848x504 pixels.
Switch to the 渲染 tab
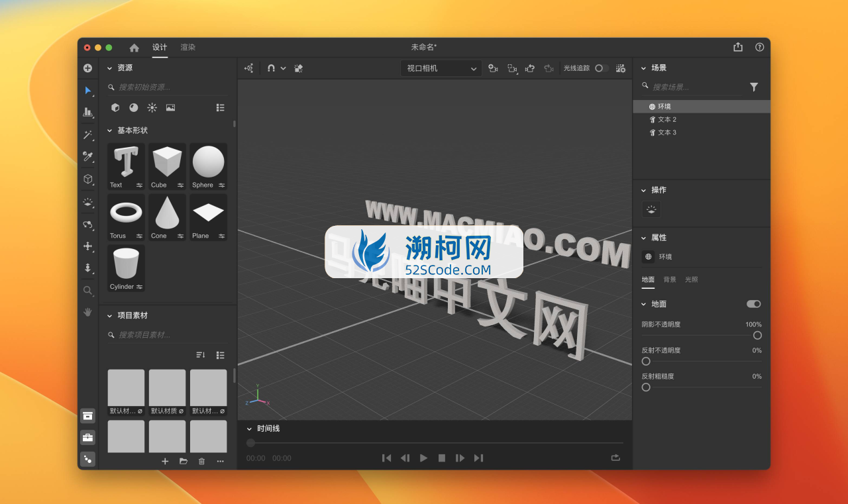tap(188, 48)
